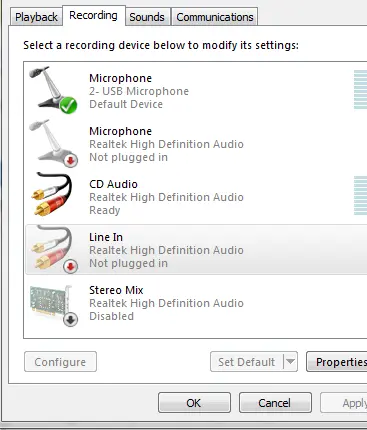The height and width of the screenshot is (430, 367).
Task: Click the red arrow badge on Realtek Microphone
Action: (x=70, y=161)
